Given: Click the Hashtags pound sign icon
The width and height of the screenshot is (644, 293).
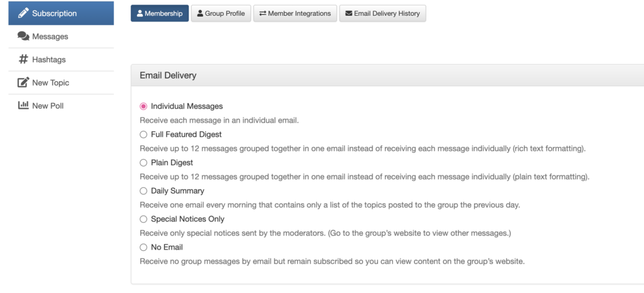Looking at the screenshot, I should (x=23, y=60).
